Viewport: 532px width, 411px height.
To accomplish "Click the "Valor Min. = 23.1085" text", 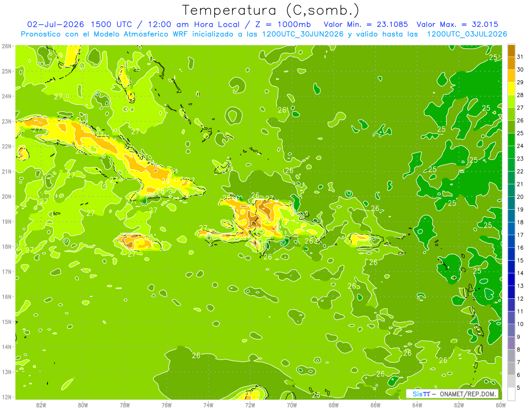I will 366,24.
